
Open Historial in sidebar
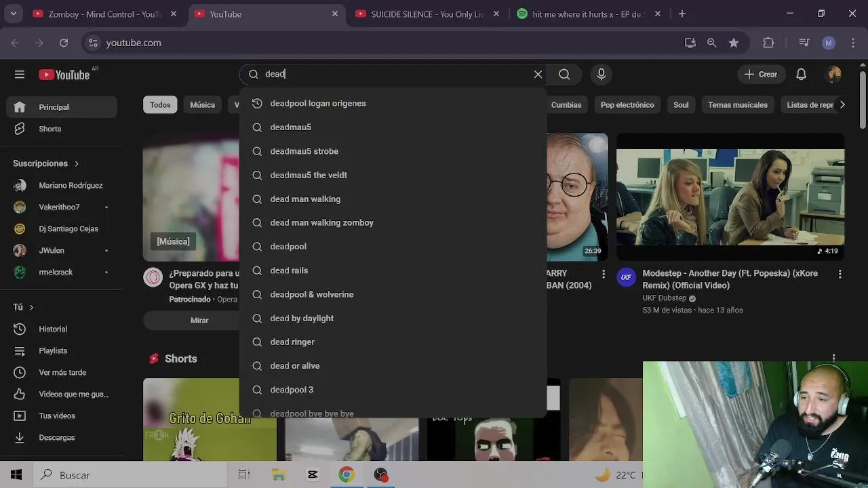tap(62, 329)
